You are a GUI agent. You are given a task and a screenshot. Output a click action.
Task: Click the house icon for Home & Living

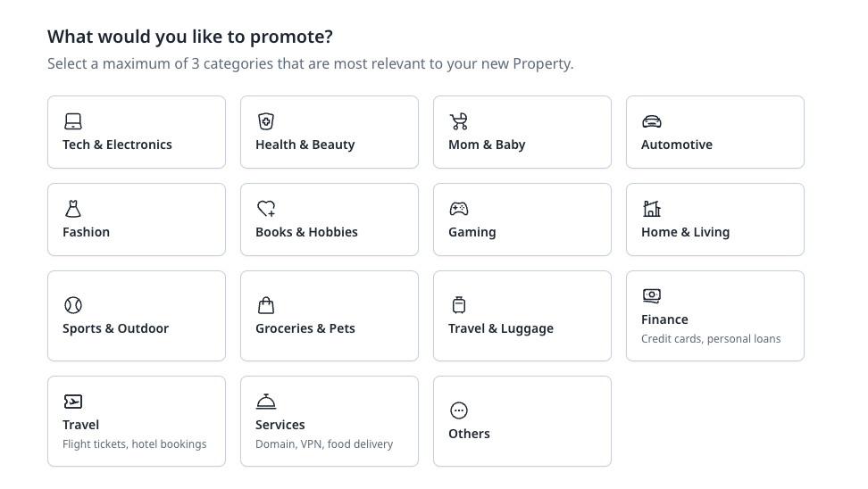click(652, 209)
